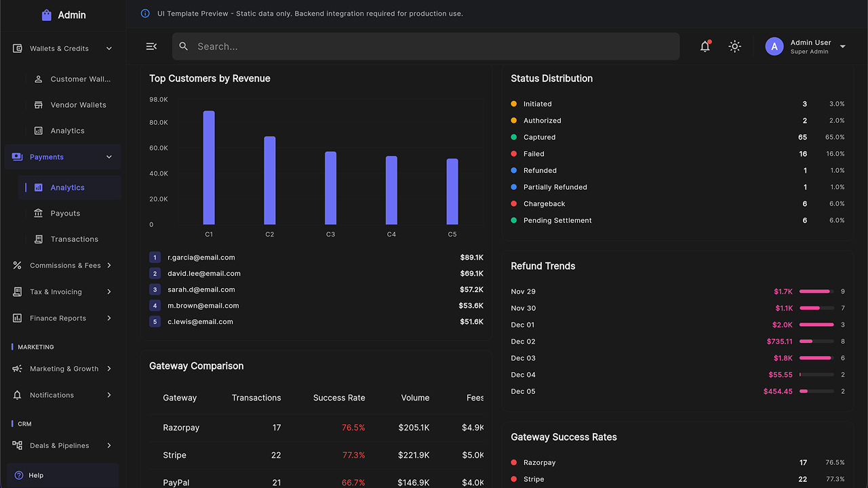Go to Vendor Wallets
Image resolution: width=868 pixels, height=488 pixels.
(70, 104)
